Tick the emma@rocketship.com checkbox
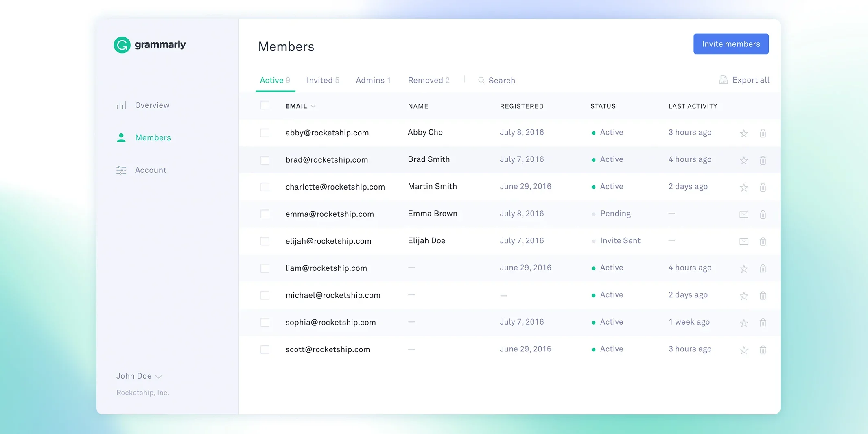 [x=265, y=214]
